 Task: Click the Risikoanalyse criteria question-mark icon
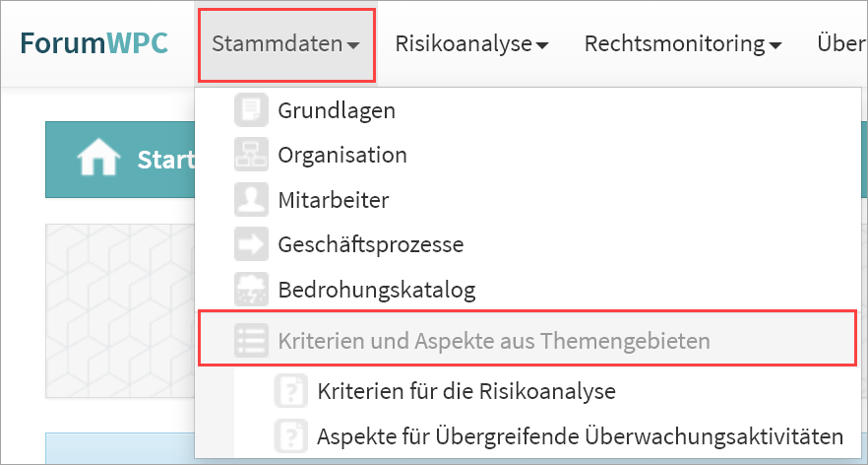[x=290, y=391]
